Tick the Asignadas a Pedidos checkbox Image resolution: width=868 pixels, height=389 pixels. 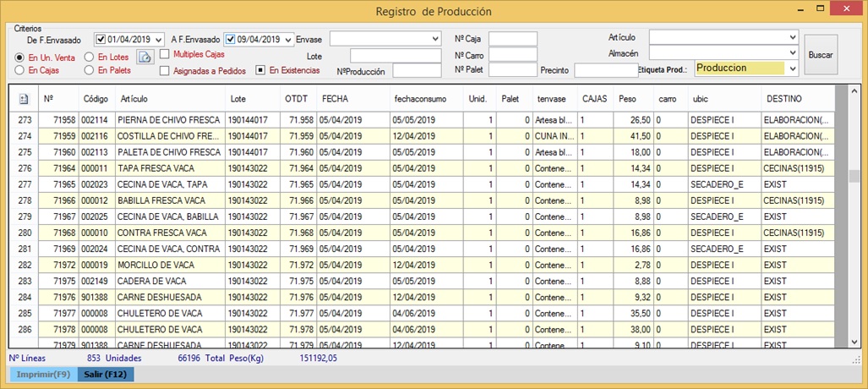[x=164, y=71]
